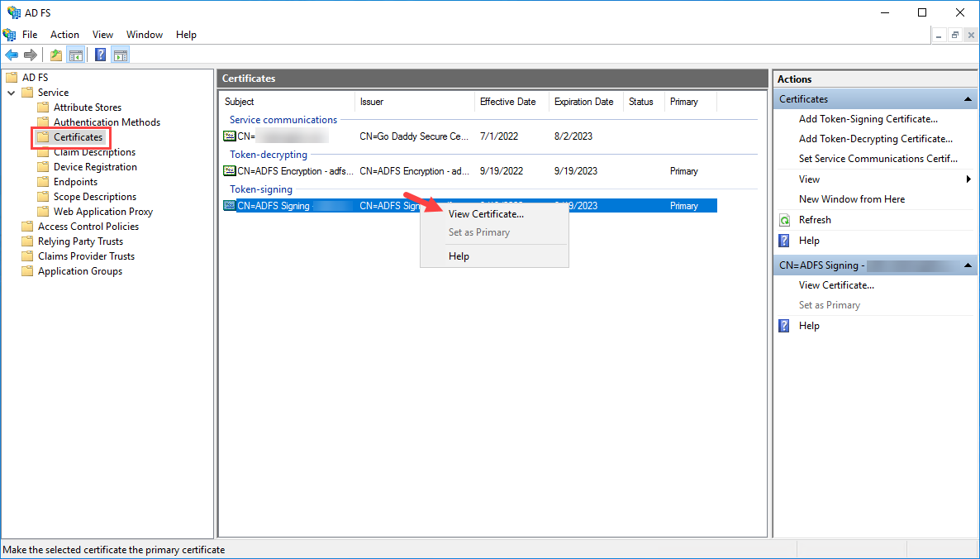This screenshot has width=980, height=559.
Task: Collapse the Service tree node
Action: pyautogui.click(x=12, y=93)
